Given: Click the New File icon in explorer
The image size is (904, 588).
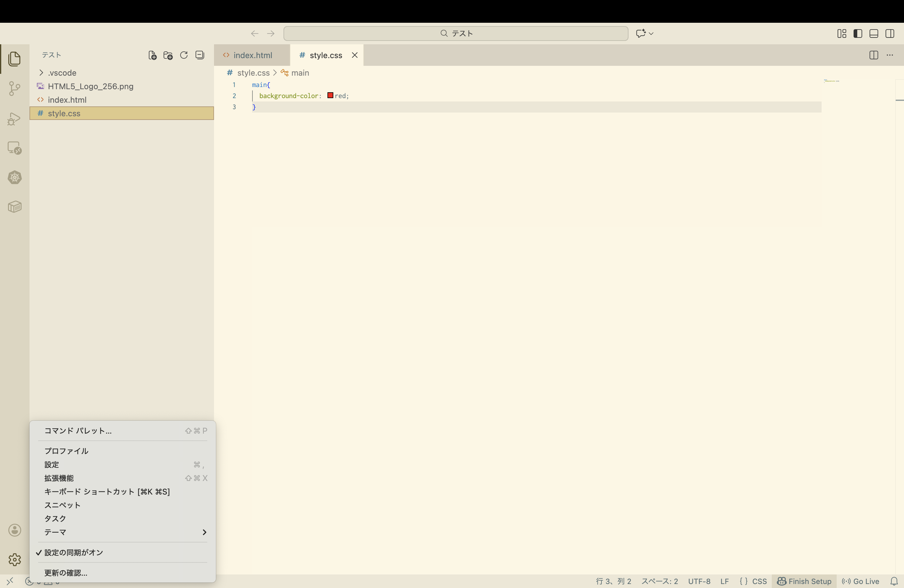Looking at the screenshot, I should pyautogui.click(x=152, y=55).
